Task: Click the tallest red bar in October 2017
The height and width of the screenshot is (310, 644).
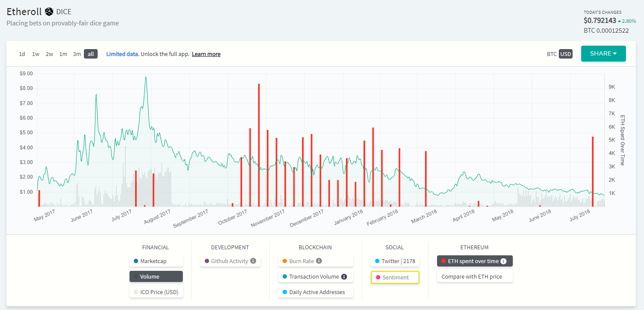Action: point(259,145)
